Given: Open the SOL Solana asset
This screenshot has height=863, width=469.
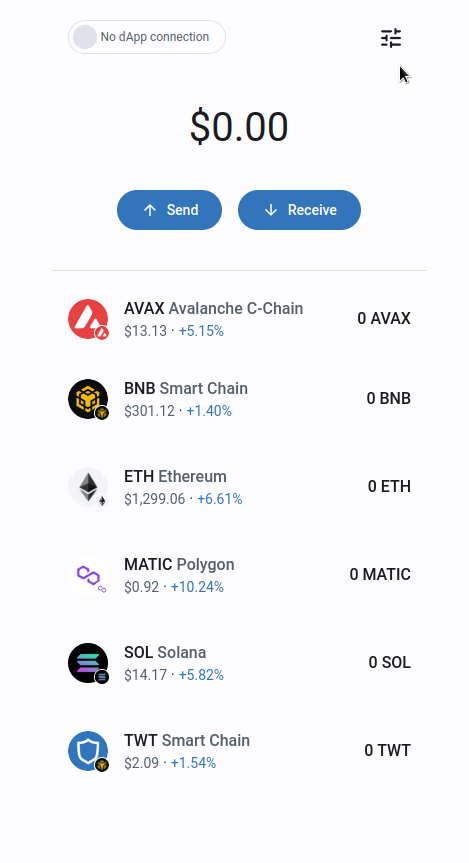Looking at the screenshot, I should click(x=239, y=663).
